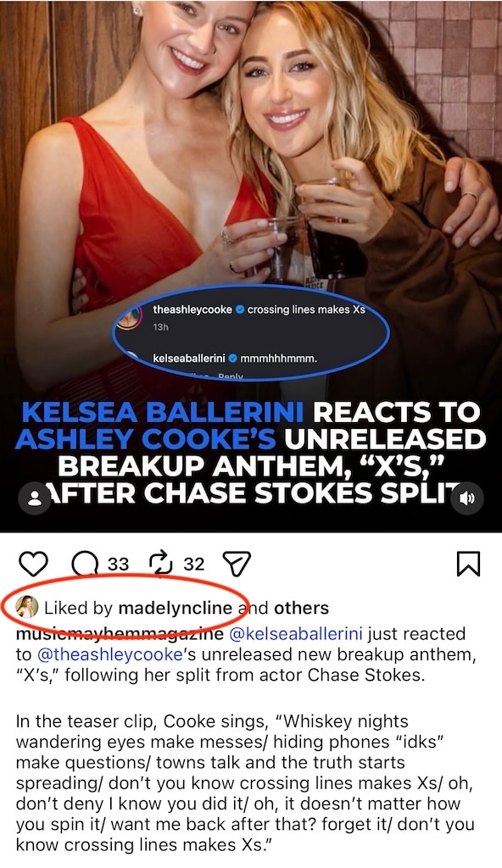Tap theashleycooke username in overlay comment
Screen dimensions: 502x868
[x=192, y=310]
